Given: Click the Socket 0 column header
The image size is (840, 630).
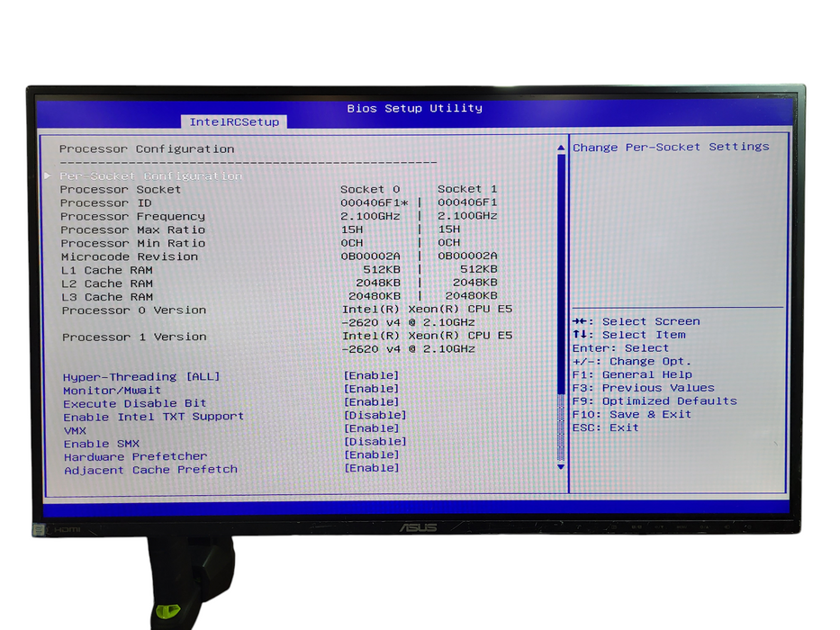Looking at the screenshot, I should point(370,189).
